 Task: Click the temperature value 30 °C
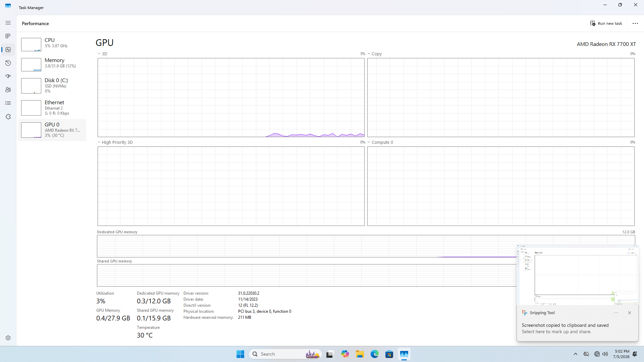click(145, 335)
